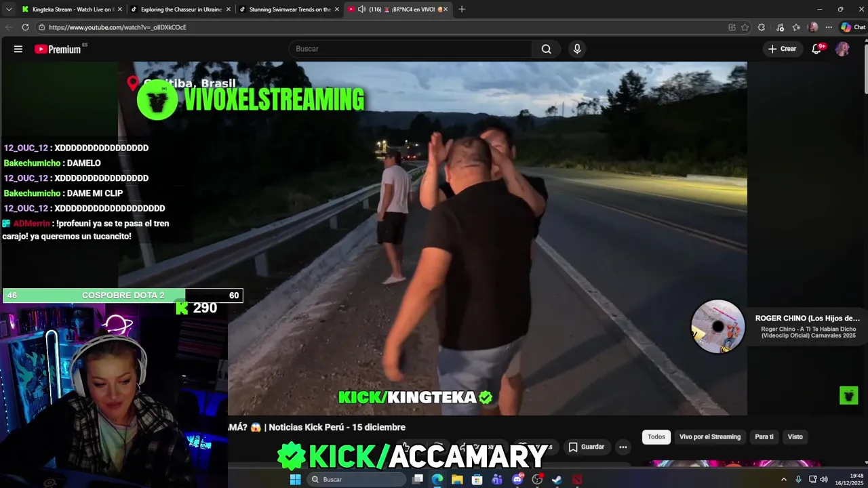Open Edge settings and more menu
This screenshot has height=488, width=868.
coord(829,27)
